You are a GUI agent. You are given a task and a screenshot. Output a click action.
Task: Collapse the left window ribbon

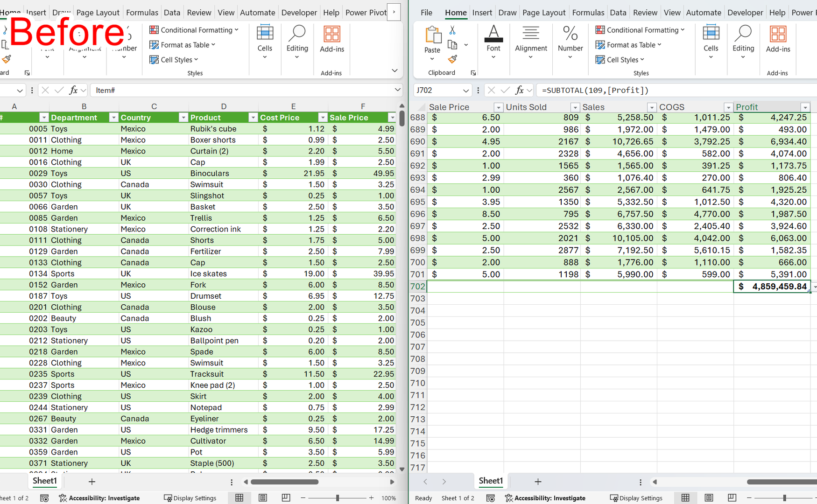pos(394,70)
